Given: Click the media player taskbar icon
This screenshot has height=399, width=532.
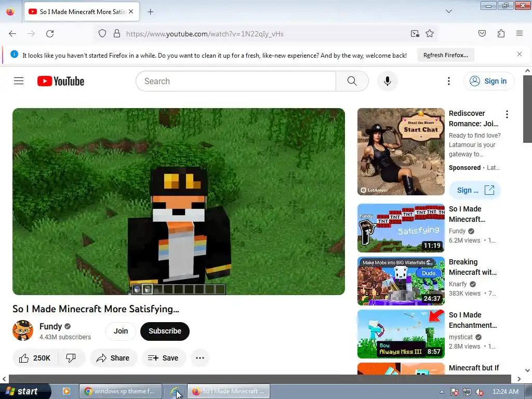Looking at the screenshot, I should point(66,391).
